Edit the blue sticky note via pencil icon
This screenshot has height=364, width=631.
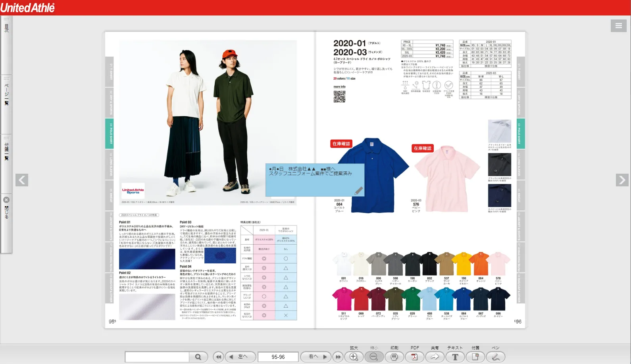click(x=359, y=191)
